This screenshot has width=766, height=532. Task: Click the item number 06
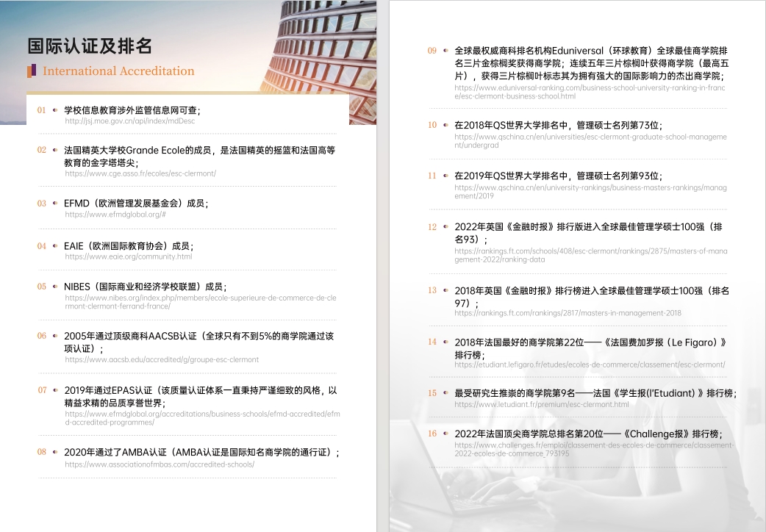[41, 336]
